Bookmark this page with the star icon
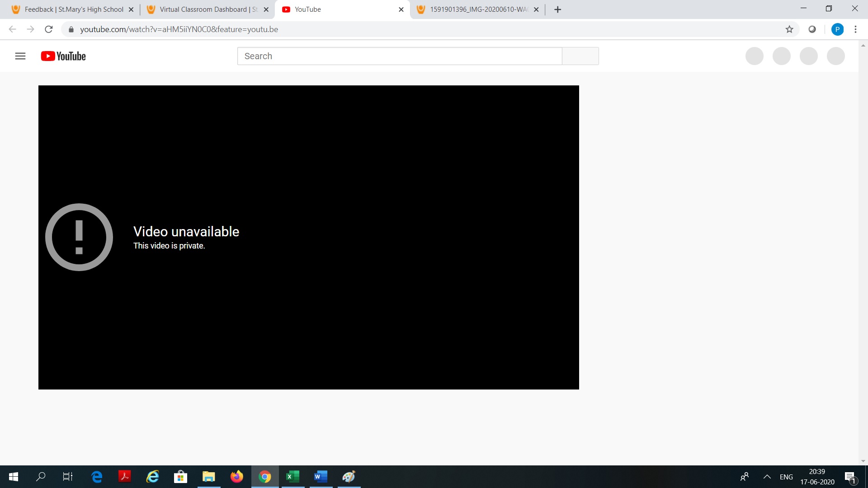Viewport: 868px width, 488px height. (789, 29)
